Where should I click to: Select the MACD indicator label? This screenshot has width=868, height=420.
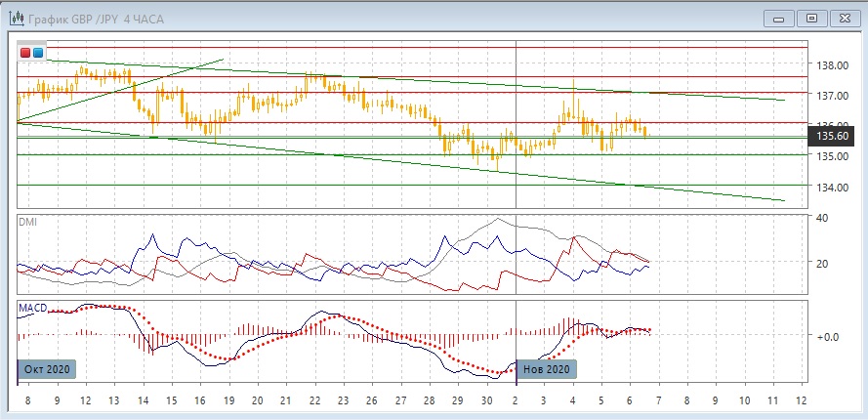coord(33,308)
